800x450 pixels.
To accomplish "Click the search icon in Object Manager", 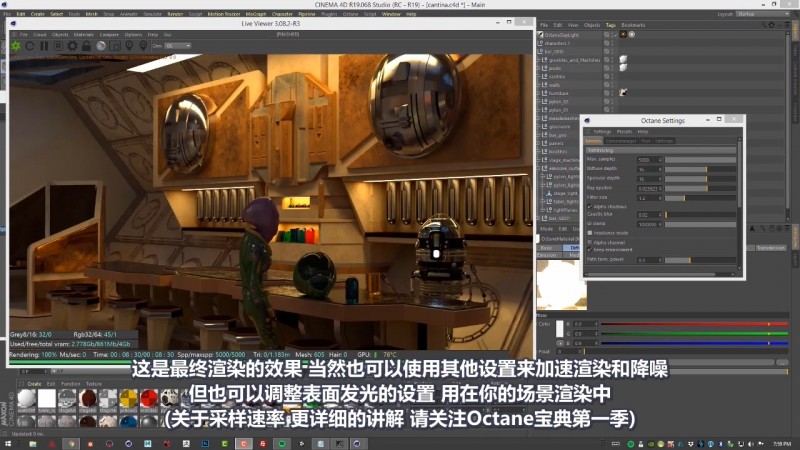I will pyautogui.click(x=764, y=24).
